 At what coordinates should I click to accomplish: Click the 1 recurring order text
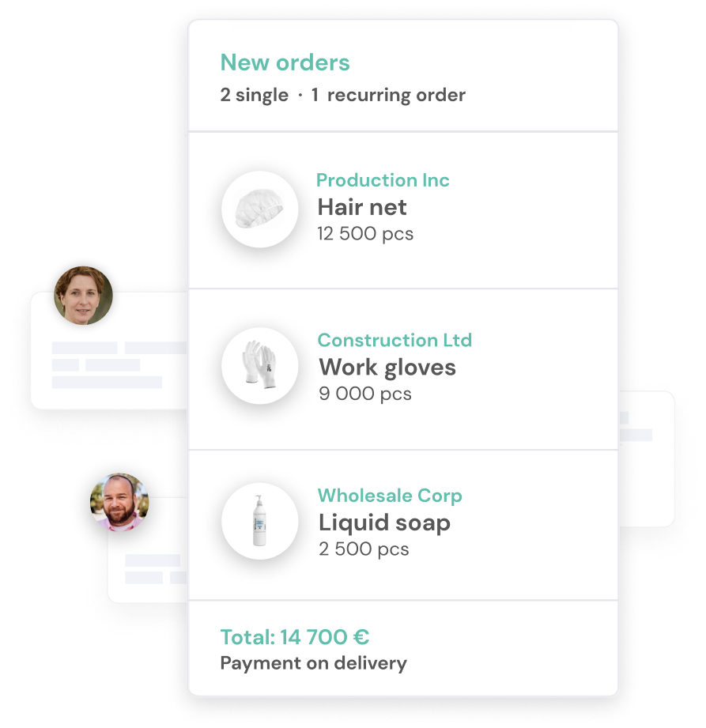tap(388, 95)
